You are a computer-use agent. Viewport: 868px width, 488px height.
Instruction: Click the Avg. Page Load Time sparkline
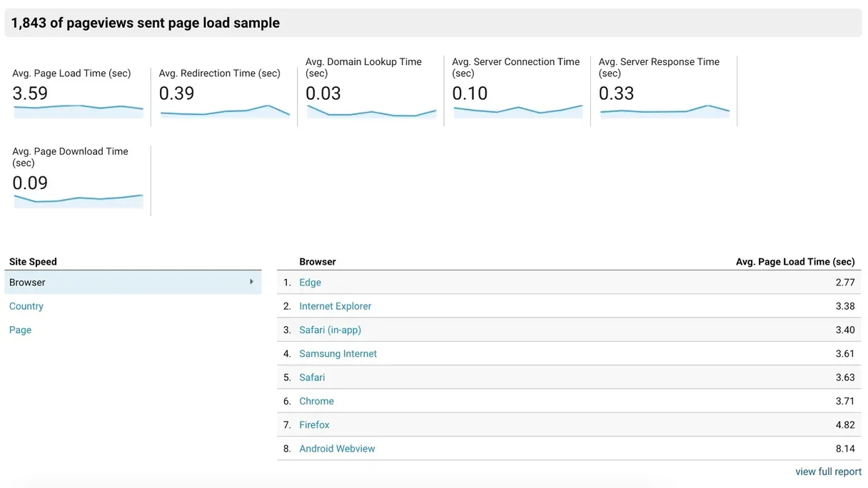[x=79, y=111]
